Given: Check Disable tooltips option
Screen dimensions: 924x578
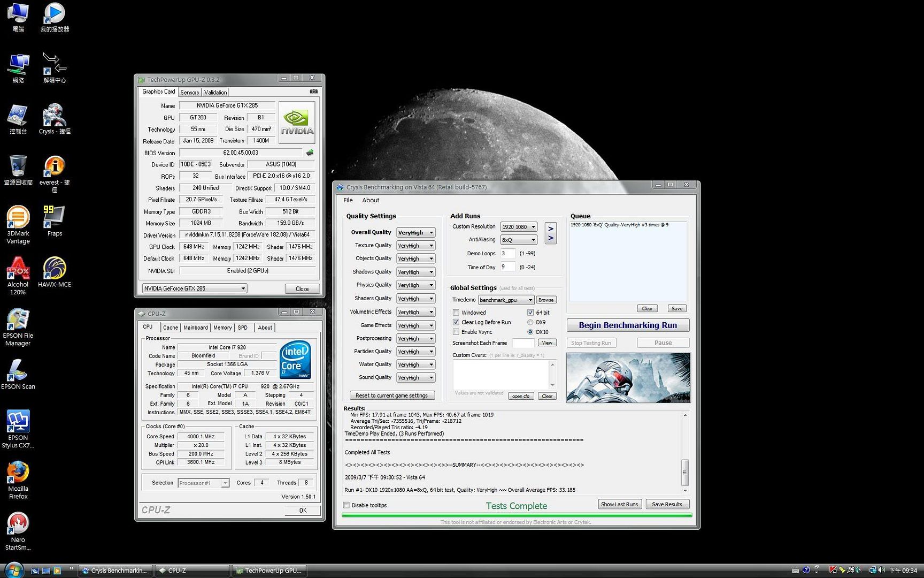Looking at the screenshot, I should pos(346,505).
